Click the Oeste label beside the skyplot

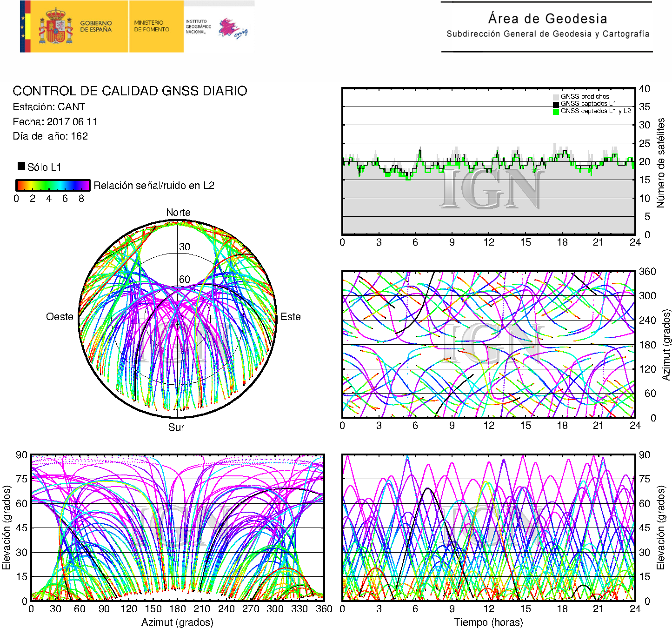pyautogui.click(x=60, y=317)
